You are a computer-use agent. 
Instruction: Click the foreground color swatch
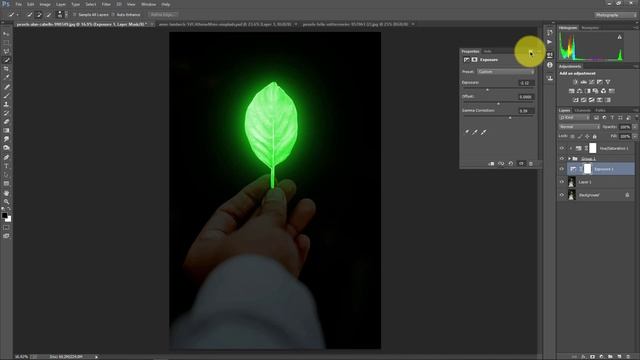point(4,215)
